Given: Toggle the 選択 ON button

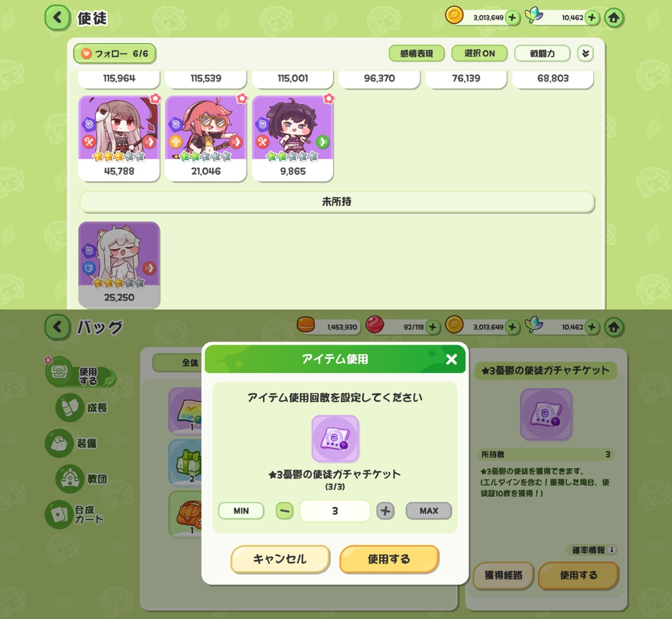Looking at the screenshot, I should click(480, 53).
